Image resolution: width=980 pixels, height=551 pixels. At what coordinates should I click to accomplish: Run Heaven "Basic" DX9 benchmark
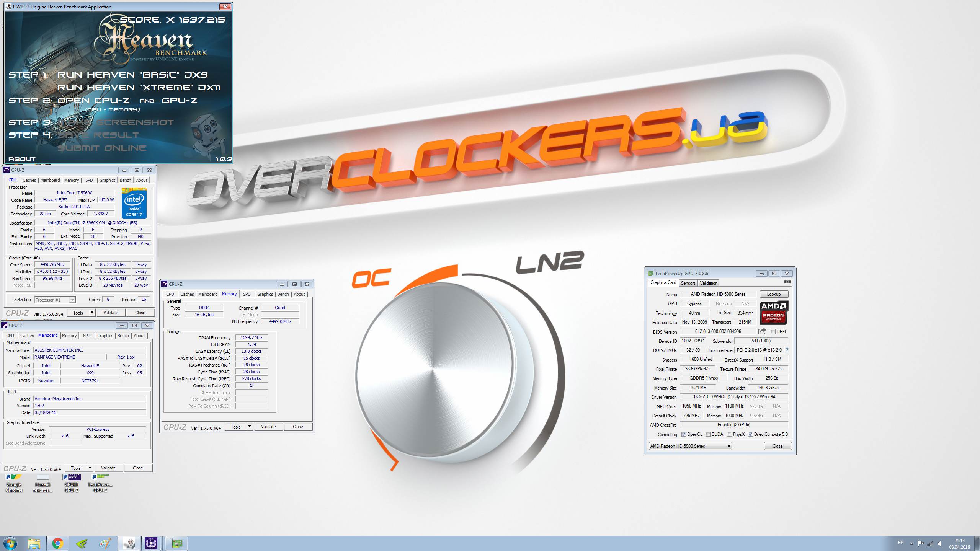132,75
